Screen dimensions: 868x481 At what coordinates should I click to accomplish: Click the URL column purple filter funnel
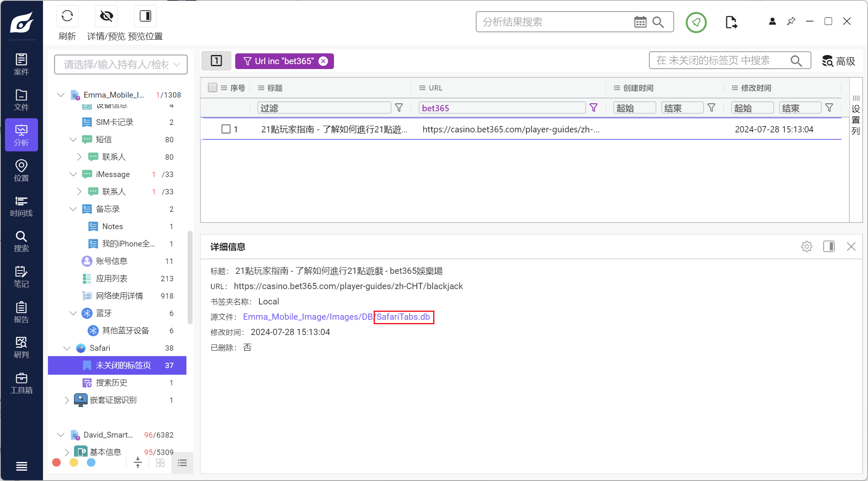594,108
